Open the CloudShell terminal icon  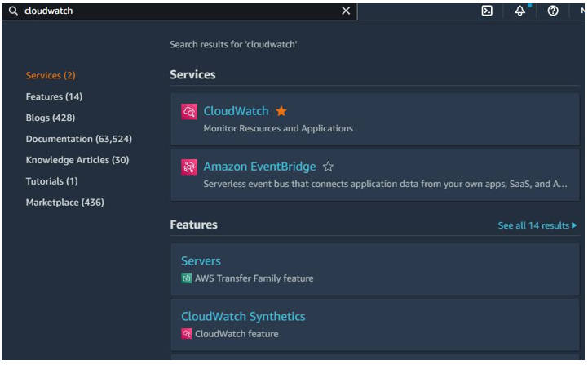487,11
